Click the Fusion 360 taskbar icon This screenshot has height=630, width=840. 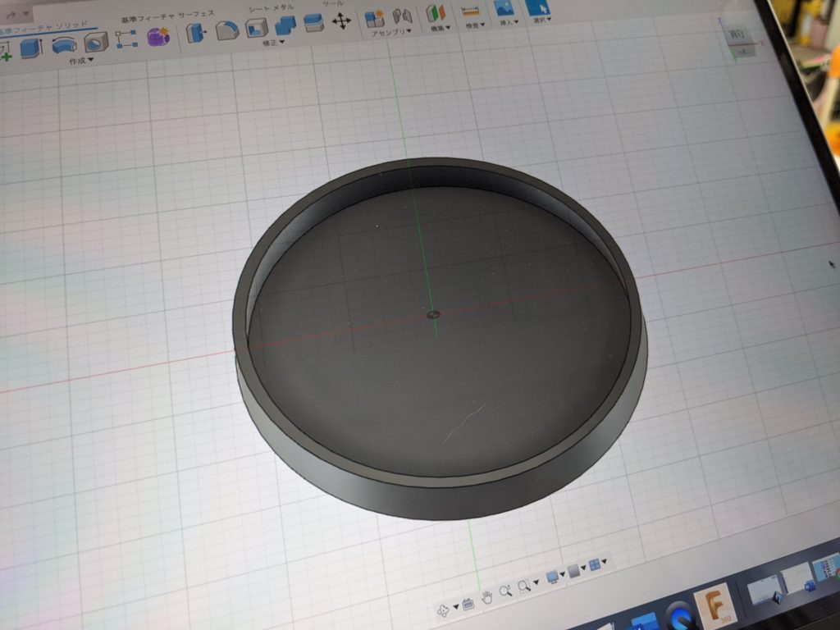tap(715, 606)
